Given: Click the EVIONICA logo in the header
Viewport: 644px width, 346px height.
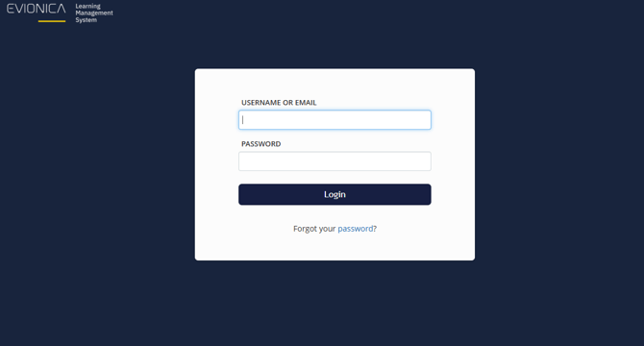Looking at the screenshot, I should (37, 9).
